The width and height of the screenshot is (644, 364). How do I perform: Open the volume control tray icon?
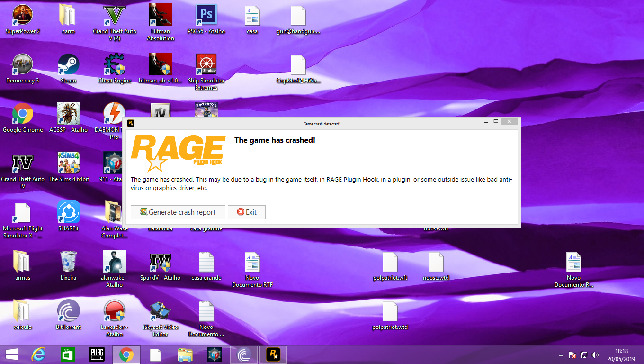click(595, 355)
